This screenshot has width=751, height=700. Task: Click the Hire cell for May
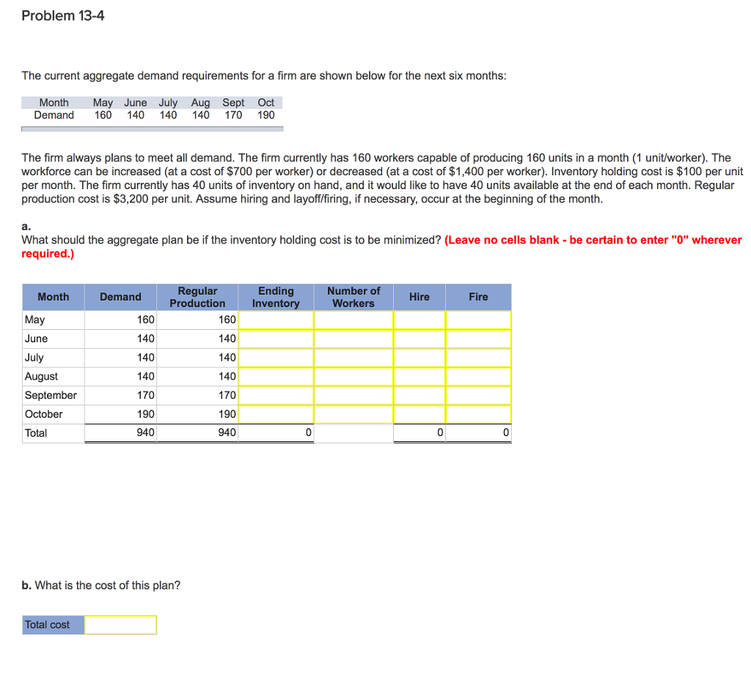(419, 320)
